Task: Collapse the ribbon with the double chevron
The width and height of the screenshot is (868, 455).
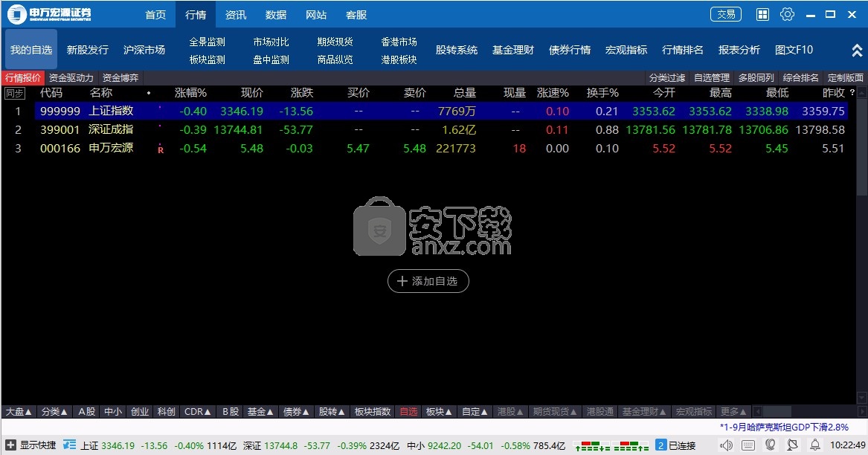Action: coord(856,50)
